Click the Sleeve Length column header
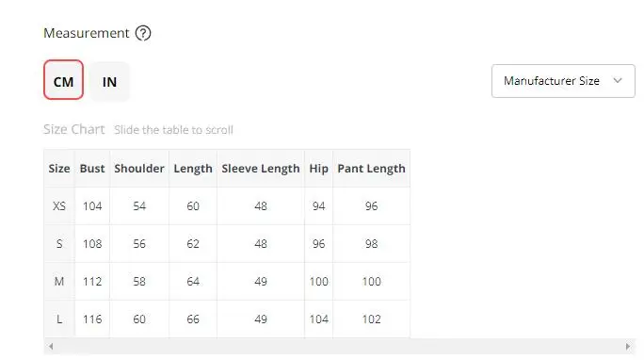Image resolution: width=644 pixels, height=360 pixels. pos(261,169)
